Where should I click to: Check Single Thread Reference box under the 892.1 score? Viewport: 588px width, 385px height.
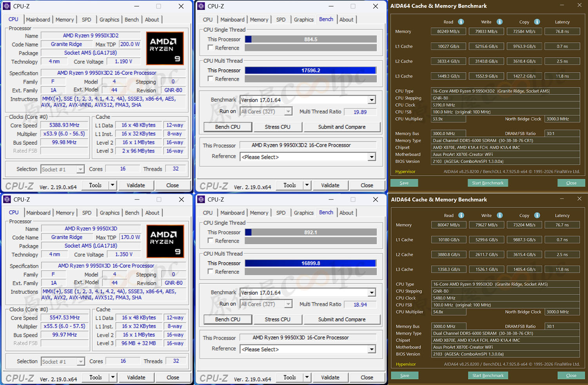[211, 241]
